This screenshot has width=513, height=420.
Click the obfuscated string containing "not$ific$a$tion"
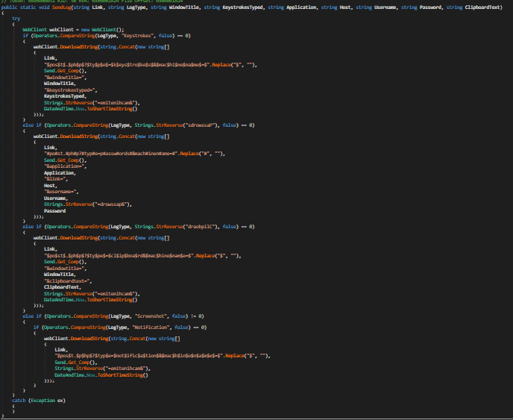pos(139,356)
